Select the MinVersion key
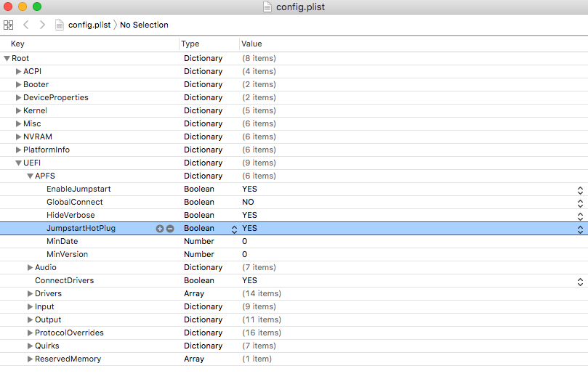The height and width of the screenshot is (379, 588). 67,255
